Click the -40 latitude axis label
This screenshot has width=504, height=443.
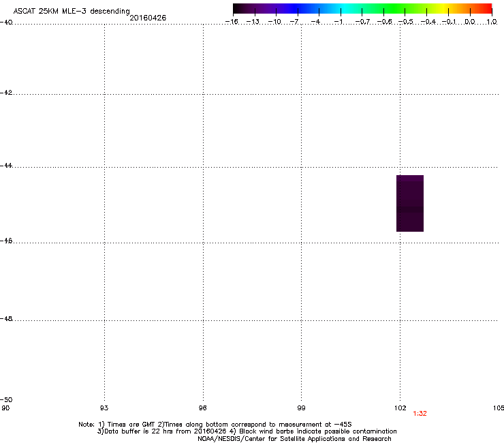pos(6,22)
